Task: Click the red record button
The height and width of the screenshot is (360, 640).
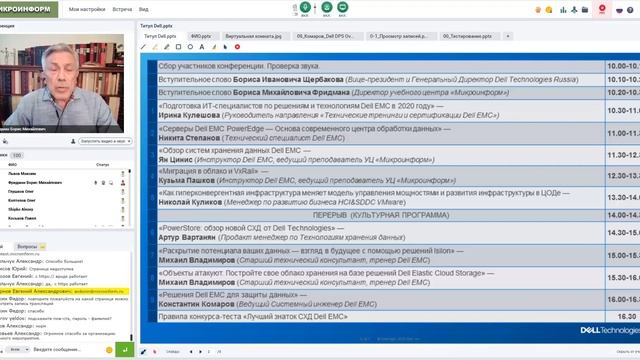Action: (602, 9)
